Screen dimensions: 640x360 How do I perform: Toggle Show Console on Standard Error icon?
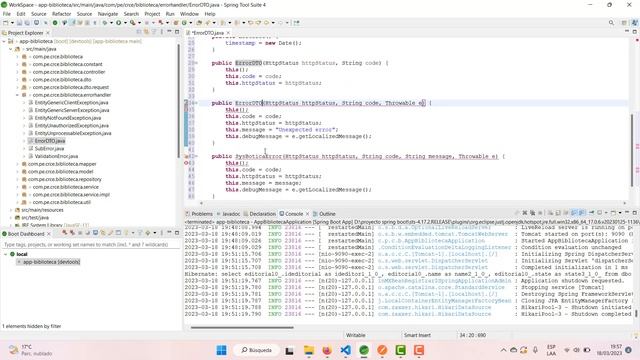[x=582, y=213]
